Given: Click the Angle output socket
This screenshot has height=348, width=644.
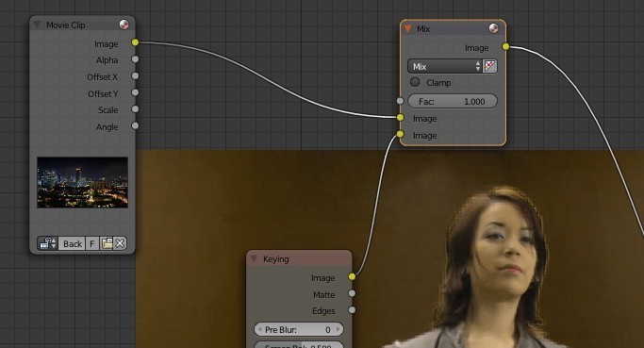Looking at the screenshot, I should click(135, 125).
